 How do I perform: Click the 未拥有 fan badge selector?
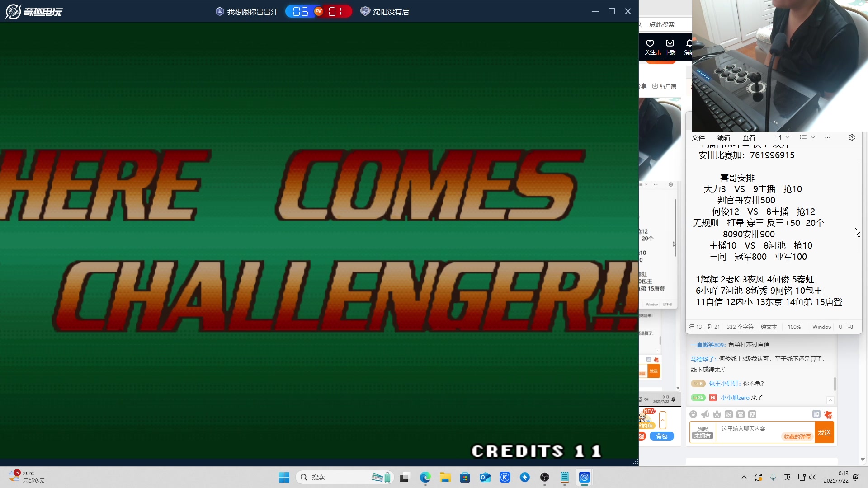pyautogui.click(x=703, y=432)
